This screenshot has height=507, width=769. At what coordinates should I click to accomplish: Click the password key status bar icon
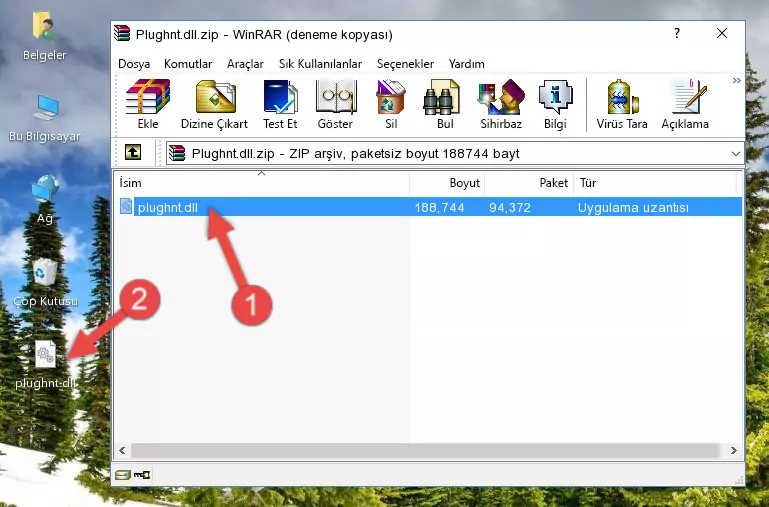click(x=142, y=475)
